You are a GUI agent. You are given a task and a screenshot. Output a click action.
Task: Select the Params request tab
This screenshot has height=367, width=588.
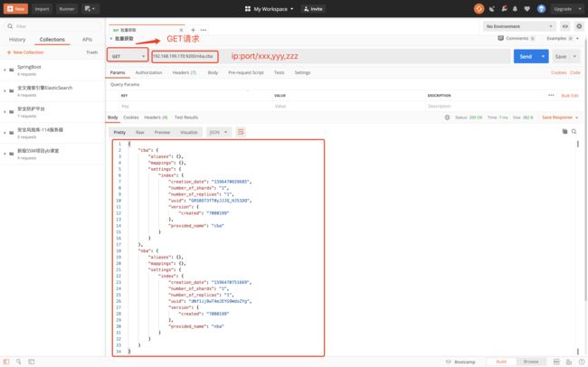pyautogui.click(x=118, y=72)
